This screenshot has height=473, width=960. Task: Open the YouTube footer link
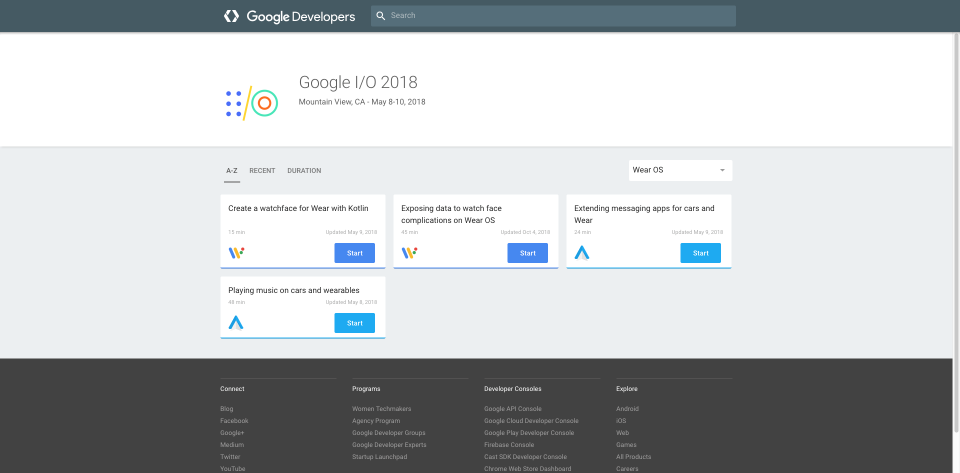233,469
